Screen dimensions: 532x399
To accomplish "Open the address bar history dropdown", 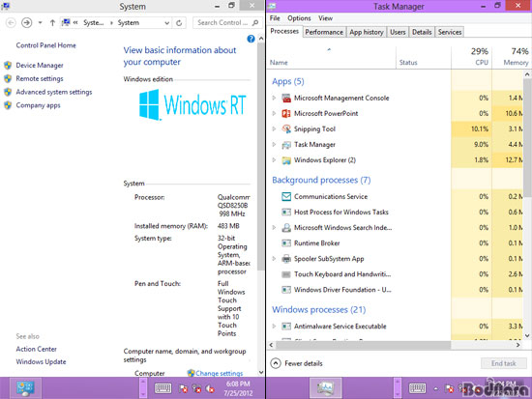I will click(x=167, y=23).
